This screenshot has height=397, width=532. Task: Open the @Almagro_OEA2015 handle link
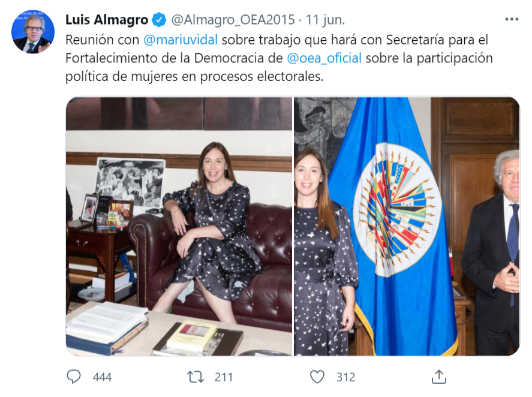(x=233, y=20)
